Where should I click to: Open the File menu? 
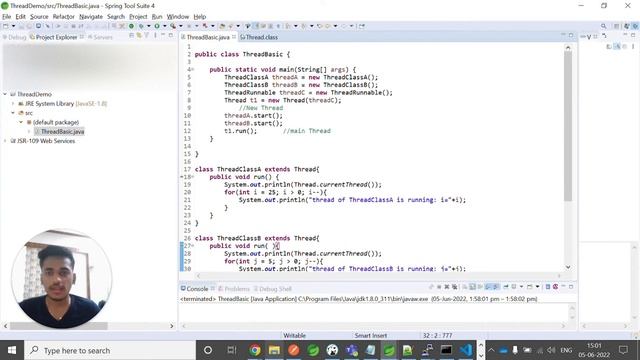pyautogui.click(x=7, y=16)
